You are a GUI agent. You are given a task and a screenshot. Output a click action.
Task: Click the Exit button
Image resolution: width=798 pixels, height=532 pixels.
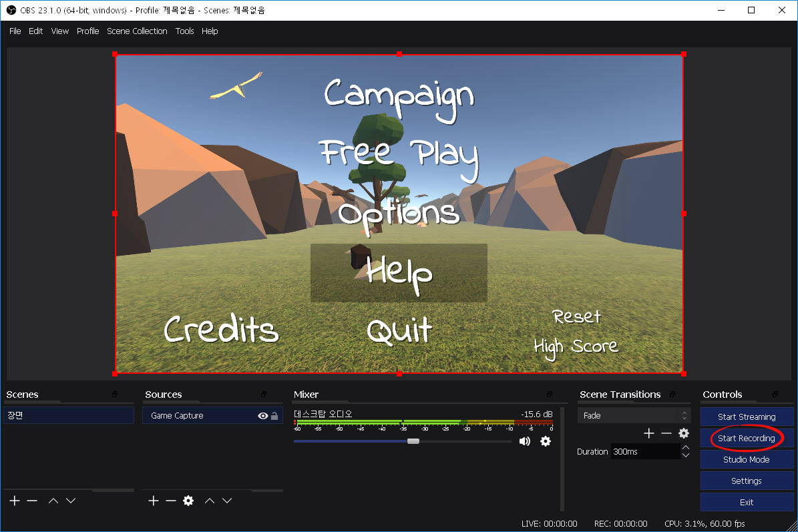click(747, 502)
